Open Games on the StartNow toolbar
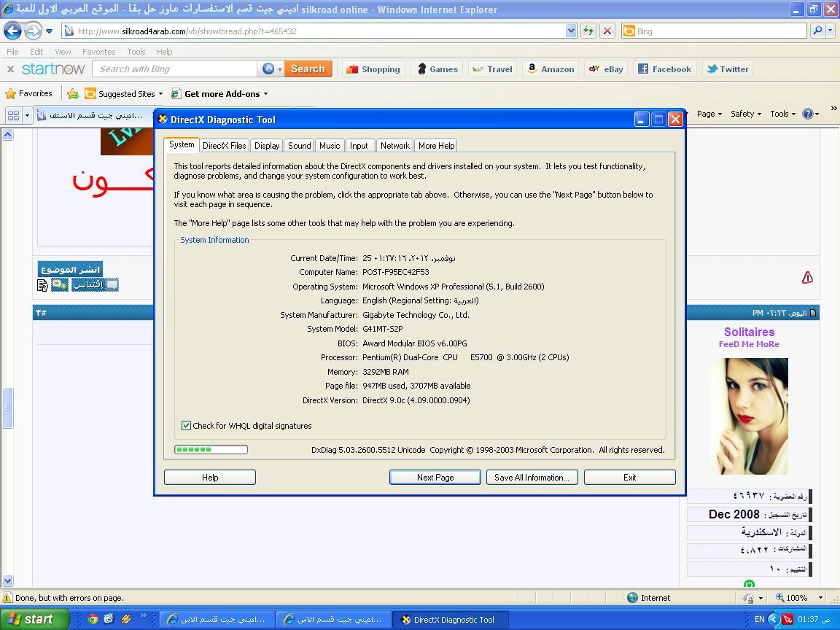840x630 pixels. pyautogui.click(x=437, y=69)
